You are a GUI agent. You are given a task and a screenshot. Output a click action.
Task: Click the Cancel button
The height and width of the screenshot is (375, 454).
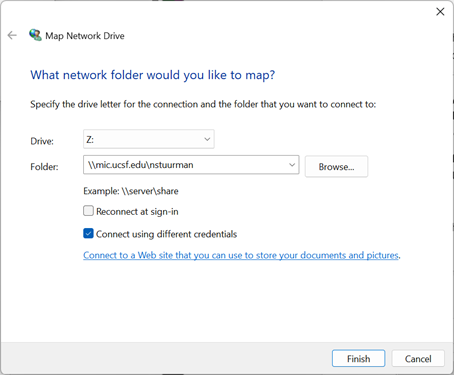point(418,358)
